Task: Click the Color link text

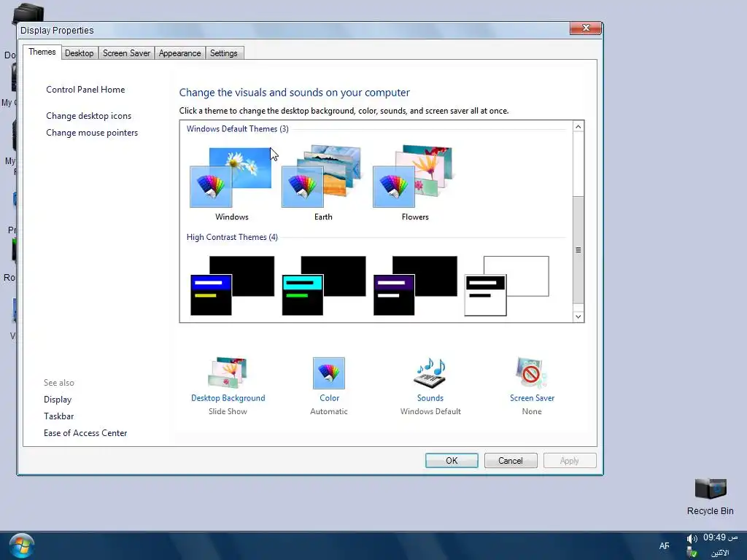Action: (x=329, y=398)
